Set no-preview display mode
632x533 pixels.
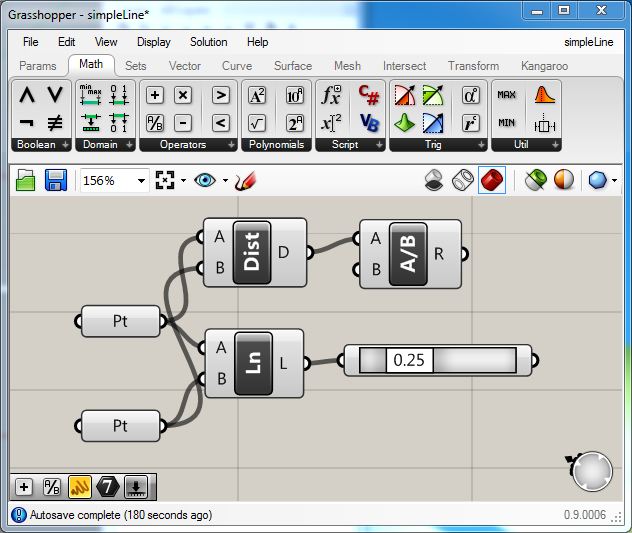tap(434, 180)
